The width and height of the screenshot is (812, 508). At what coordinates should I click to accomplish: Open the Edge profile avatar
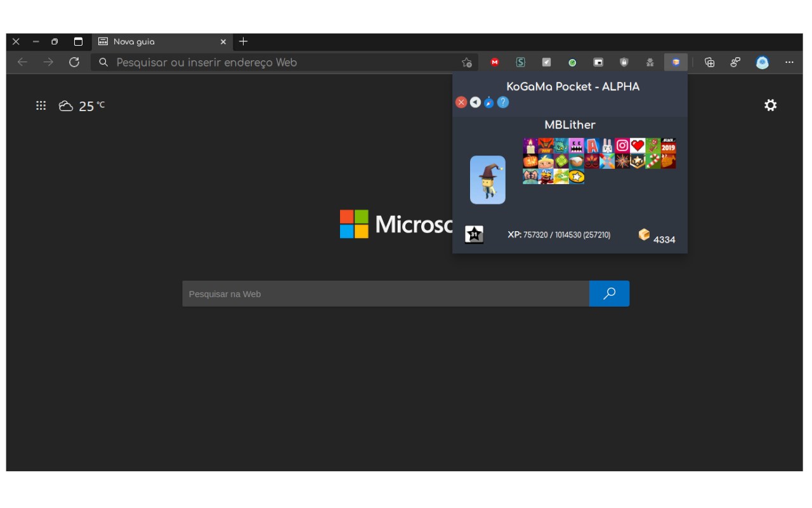763,62
